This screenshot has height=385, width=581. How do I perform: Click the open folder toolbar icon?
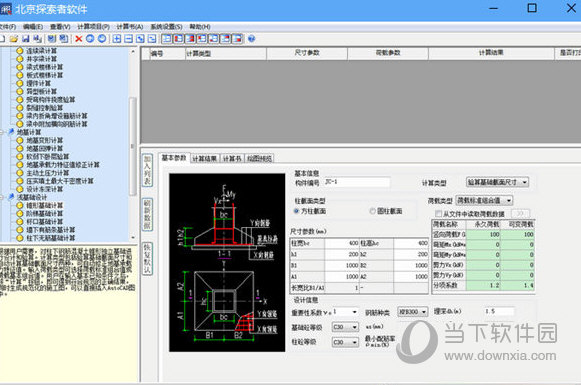14,39
